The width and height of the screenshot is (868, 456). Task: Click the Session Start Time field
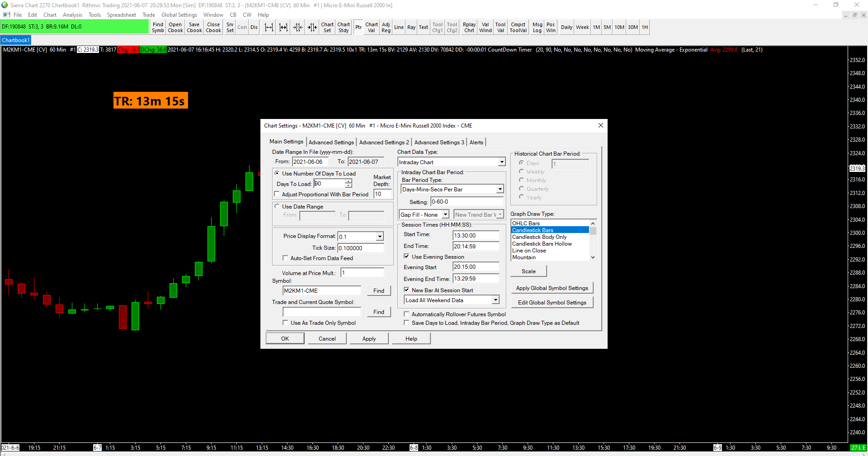(x=476, y=235)
